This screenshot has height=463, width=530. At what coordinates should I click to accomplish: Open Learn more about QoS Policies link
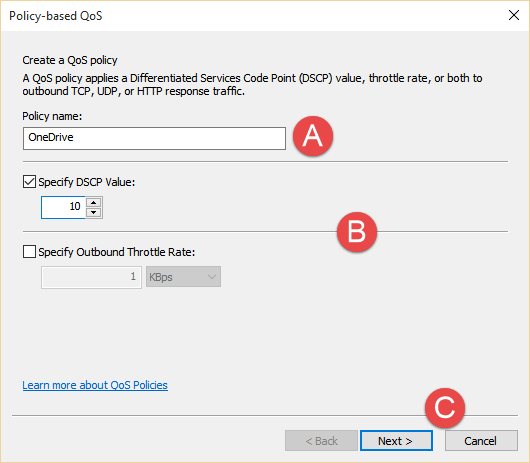(x=95, y=385)
